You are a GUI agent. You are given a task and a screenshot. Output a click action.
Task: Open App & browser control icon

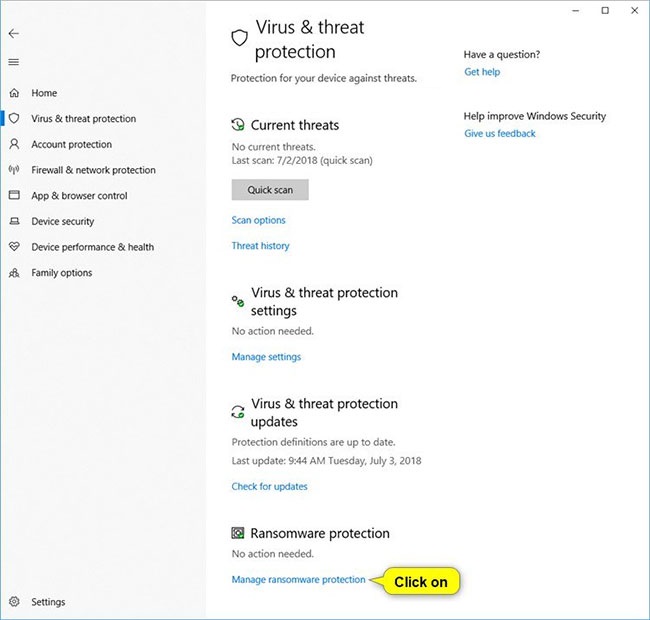click(x=14, y=196)
